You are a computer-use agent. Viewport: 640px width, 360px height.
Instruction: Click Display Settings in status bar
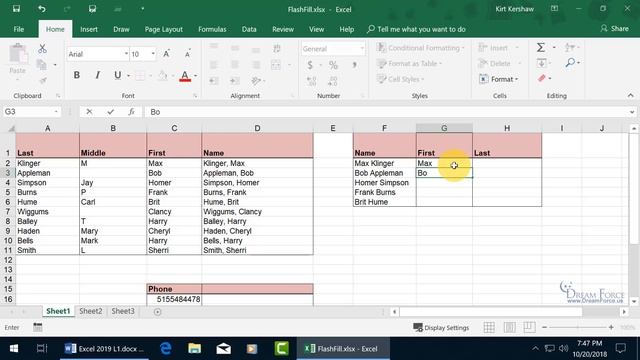pos(441,328)
